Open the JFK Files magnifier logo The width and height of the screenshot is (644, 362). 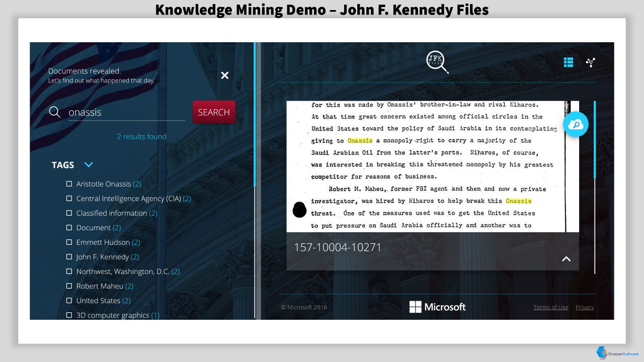point(437,62)
